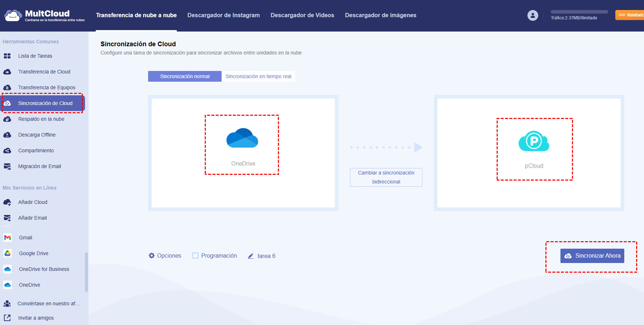This screenshot has width=644, height=325.
Task: Select the pCloud destination cloud logo
Action: point(534,141)
